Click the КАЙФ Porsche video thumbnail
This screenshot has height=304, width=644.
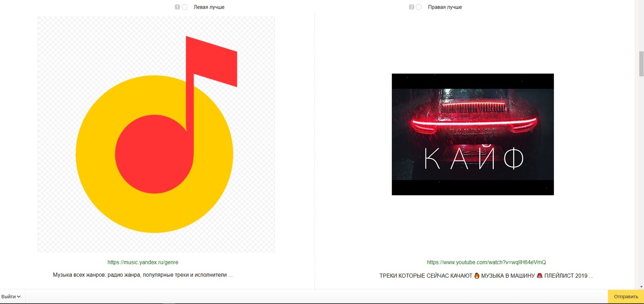(473, 134)
